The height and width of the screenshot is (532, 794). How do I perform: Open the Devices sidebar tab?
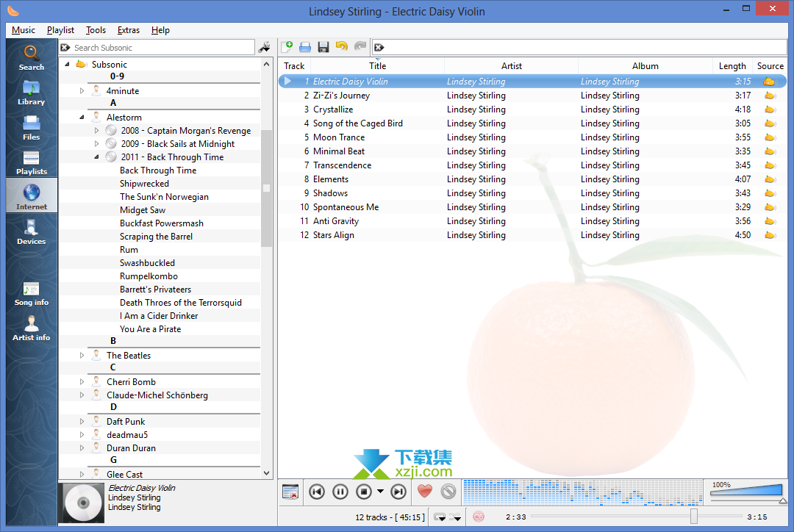(32, 232)
